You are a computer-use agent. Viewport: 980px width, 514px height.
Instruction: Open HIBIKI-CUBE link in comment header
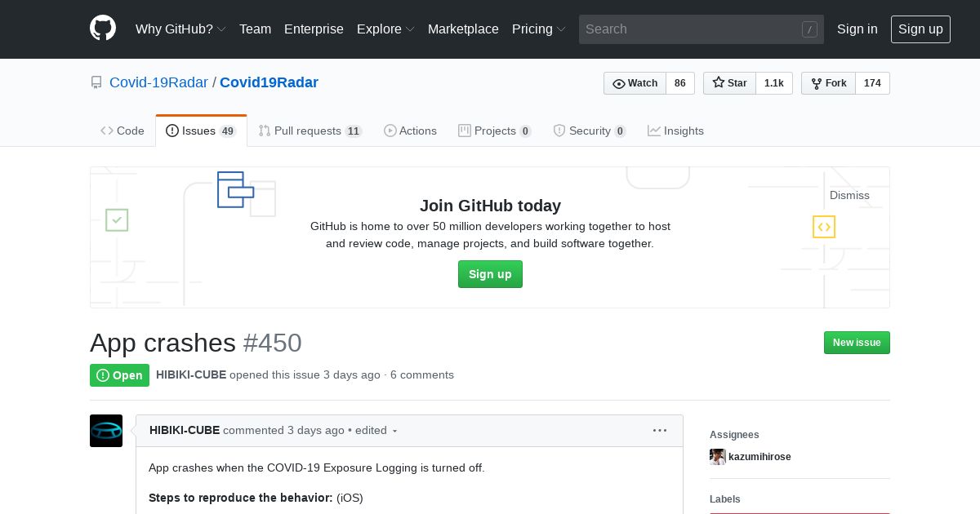coord(185,430)
